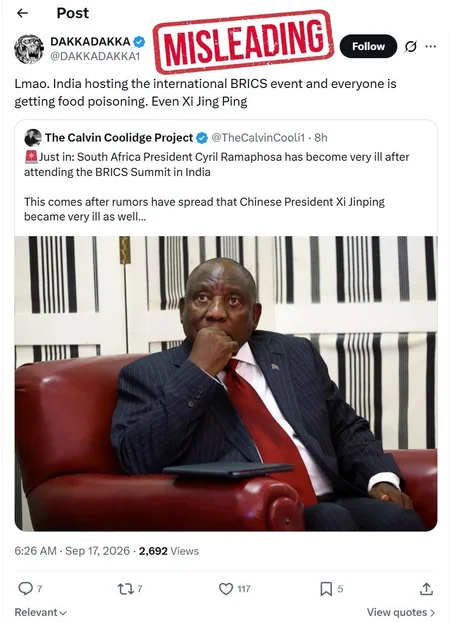
Task: Open the Sep 17, 2026 timestamp
Action: tap(97, 551)
